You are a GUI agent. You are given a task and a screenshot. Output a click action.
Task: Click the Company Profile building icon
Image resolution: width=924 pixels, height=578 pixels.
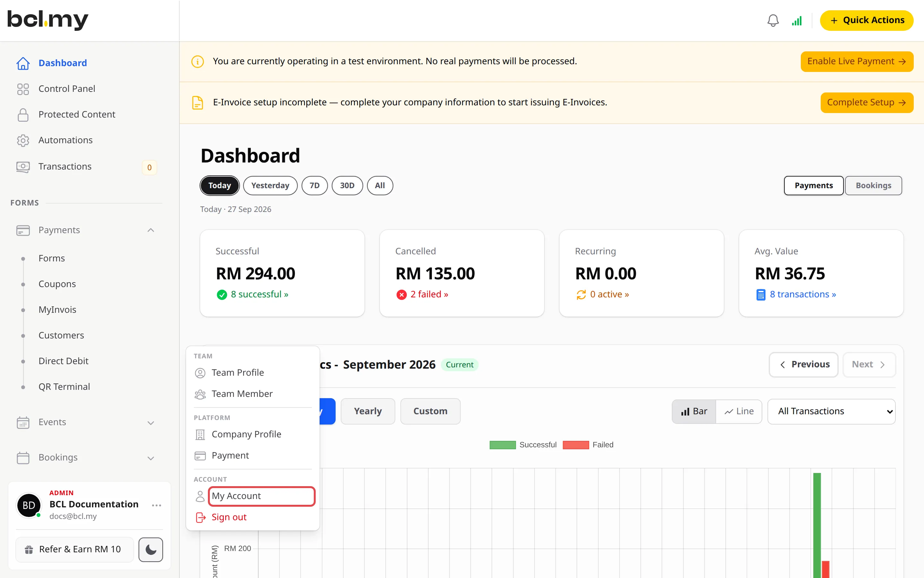200,435
